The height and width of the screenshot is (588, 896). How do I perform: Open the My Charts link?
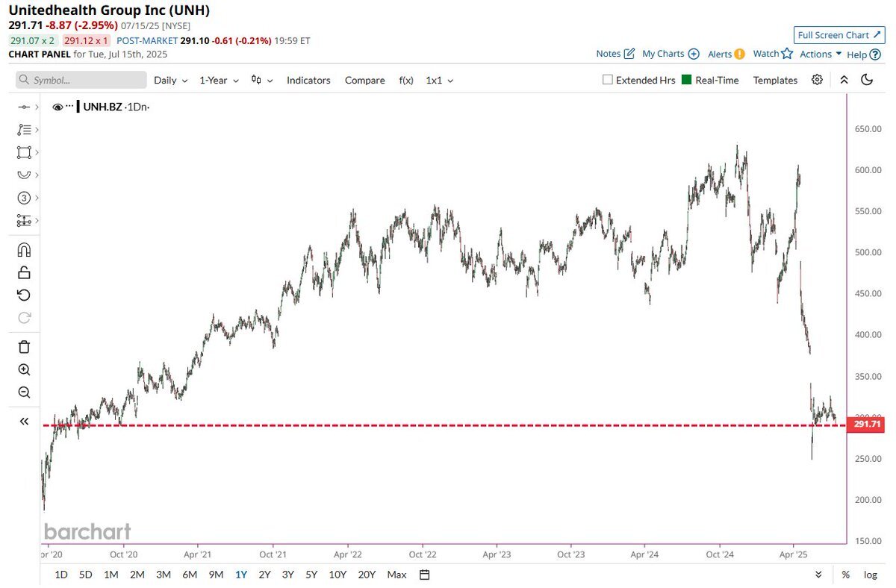[x=663, y=54]
